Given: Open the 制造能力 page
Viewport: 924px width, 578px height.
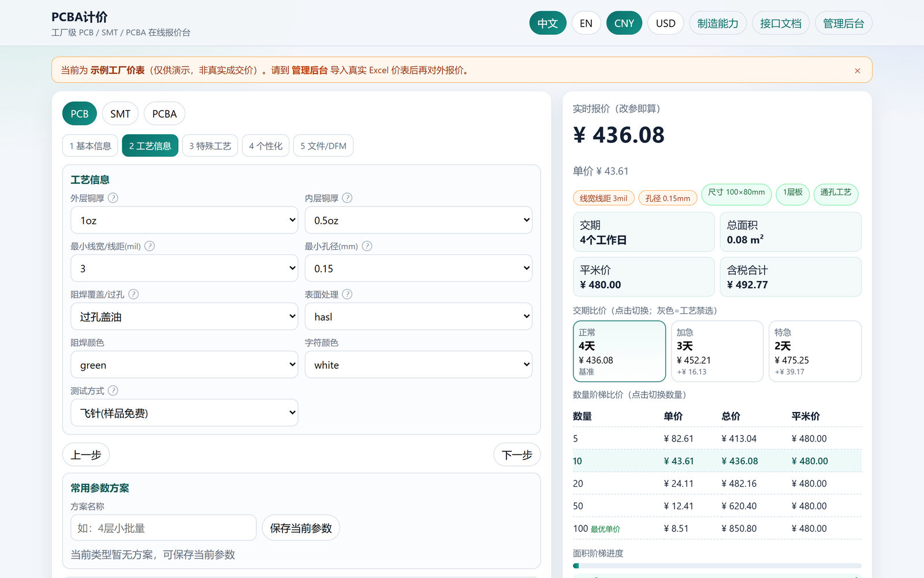Looking at the screenshot, I should coord(718,23).
